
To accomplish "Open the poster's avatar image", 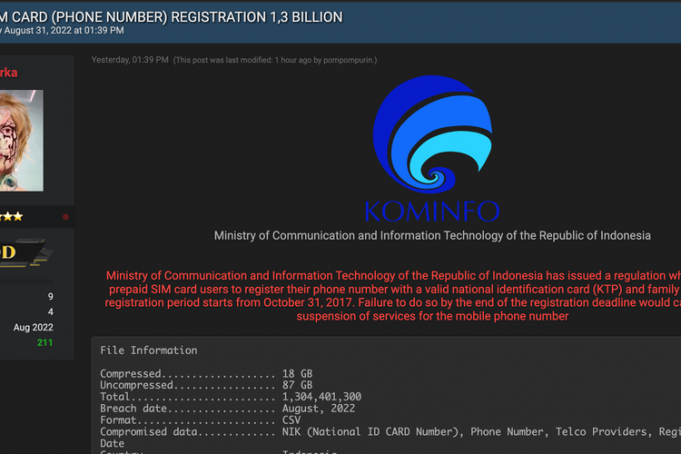I will pyautogui.click(x=21, y=140).
